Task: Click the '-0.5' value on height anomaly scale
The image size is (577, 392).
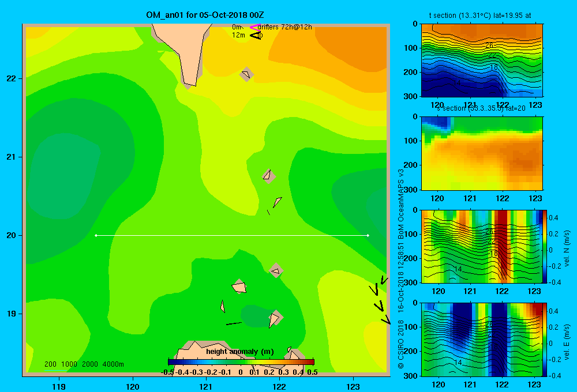Action: point(167,372)
